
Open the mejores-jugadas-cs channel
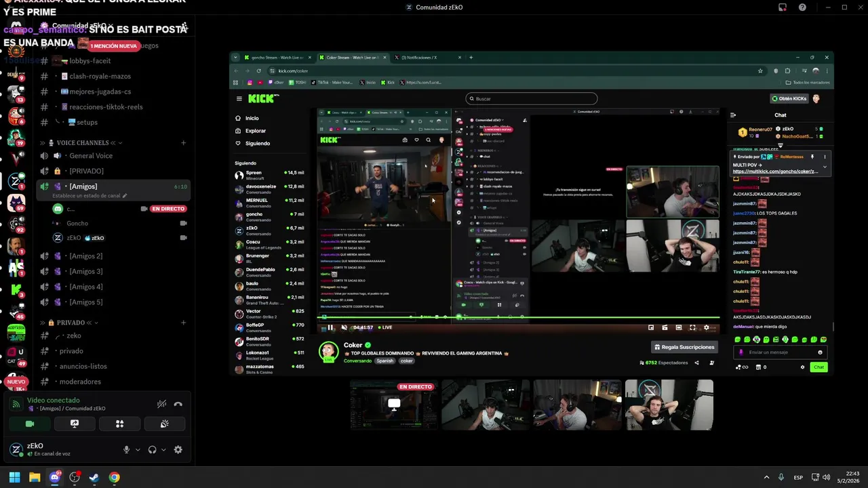tap(113, 91)
